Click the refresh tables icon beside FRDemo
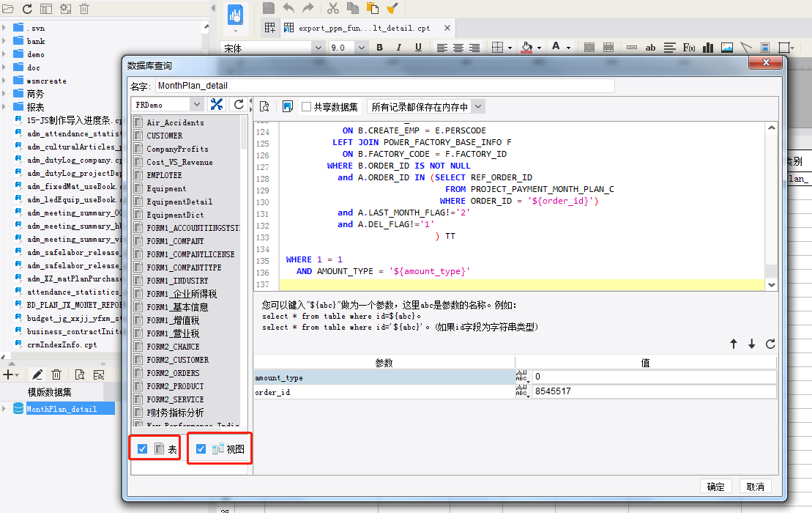 [x=239, y=104]
